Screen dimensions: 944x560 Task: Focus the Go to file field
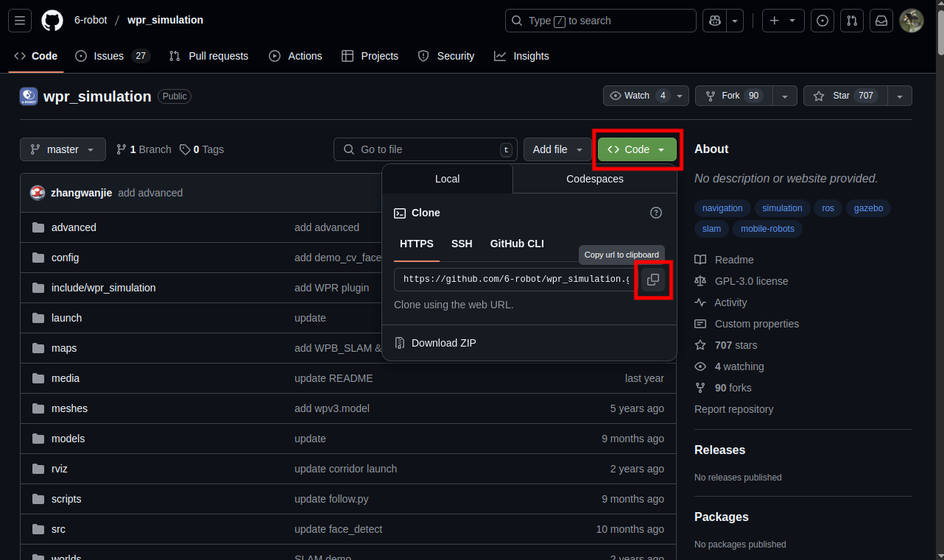426,149
